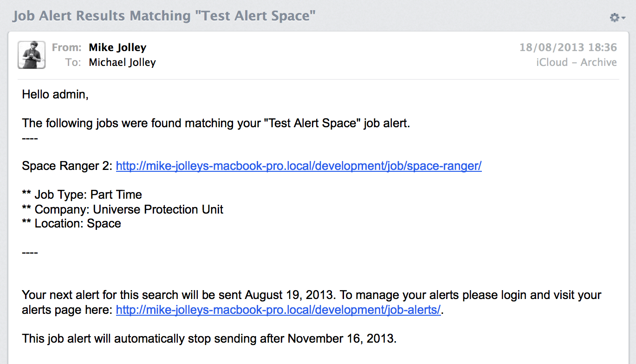
Task: Click the Location: Space line
Action: [71, 223]
